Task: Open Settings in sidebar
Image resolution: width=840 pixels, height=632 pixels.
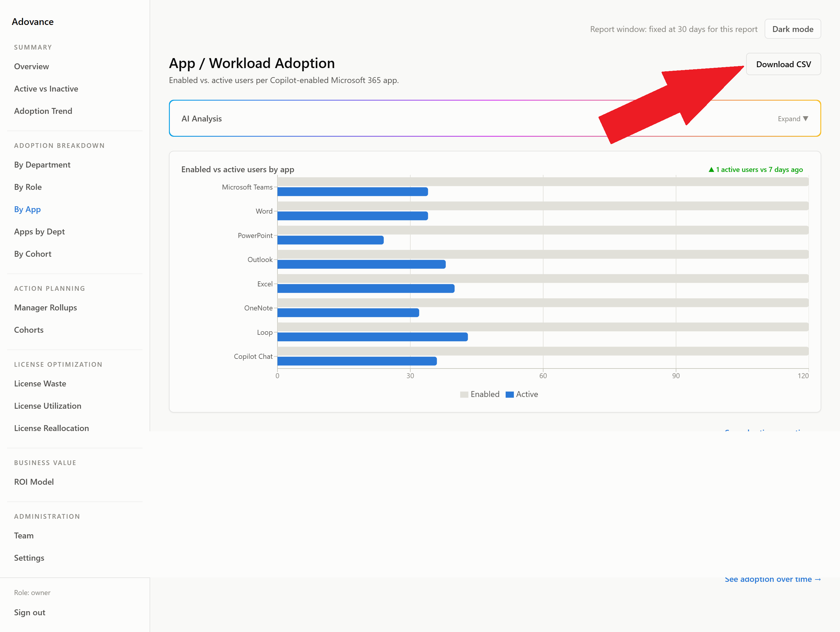Action: pyautogui.click(x=29, y=557)
